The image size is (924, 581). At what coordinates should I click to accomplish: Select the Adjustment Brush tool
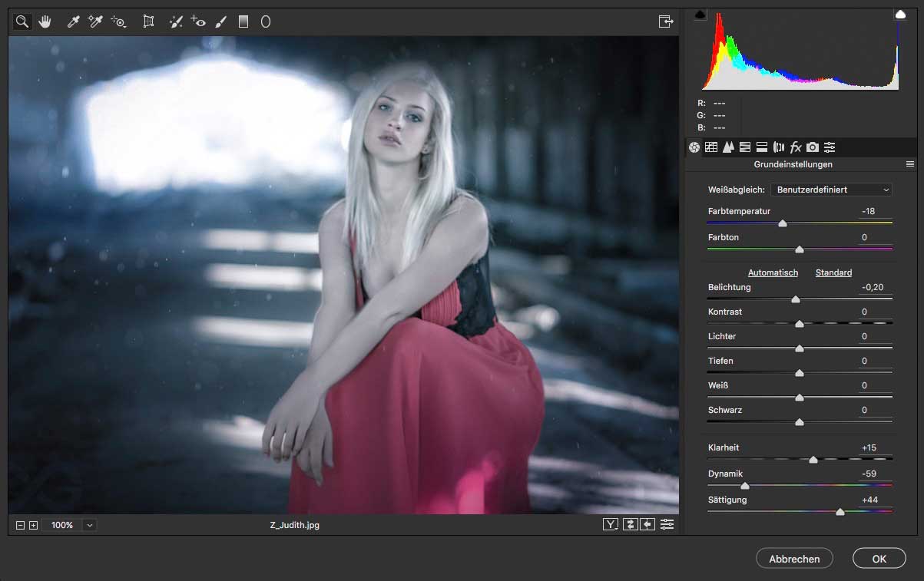coord(221,21)
